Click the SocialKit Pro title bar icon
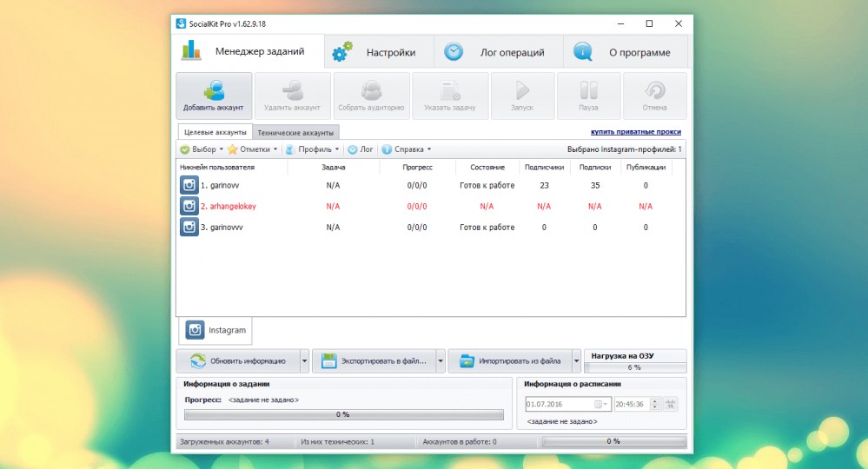Screen dimensions: 868x469 (x=181, y=23)
